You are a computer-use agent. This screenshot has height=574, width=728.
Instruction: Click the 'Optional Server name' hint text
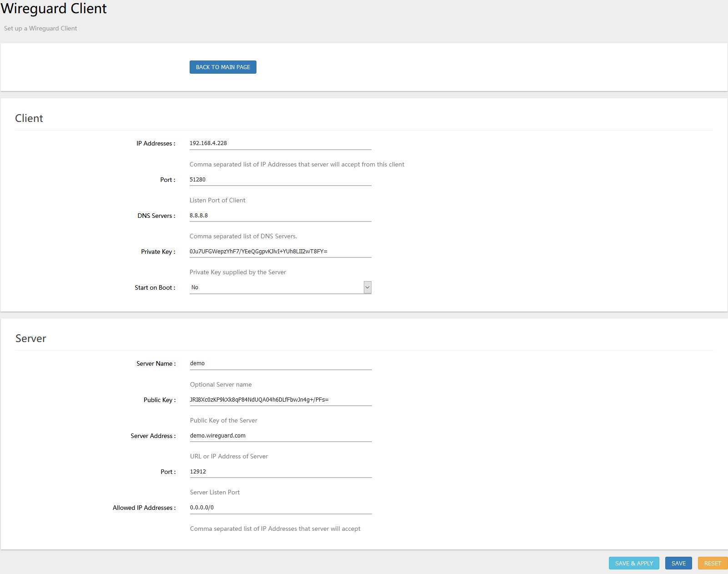(x=221, y=384)
